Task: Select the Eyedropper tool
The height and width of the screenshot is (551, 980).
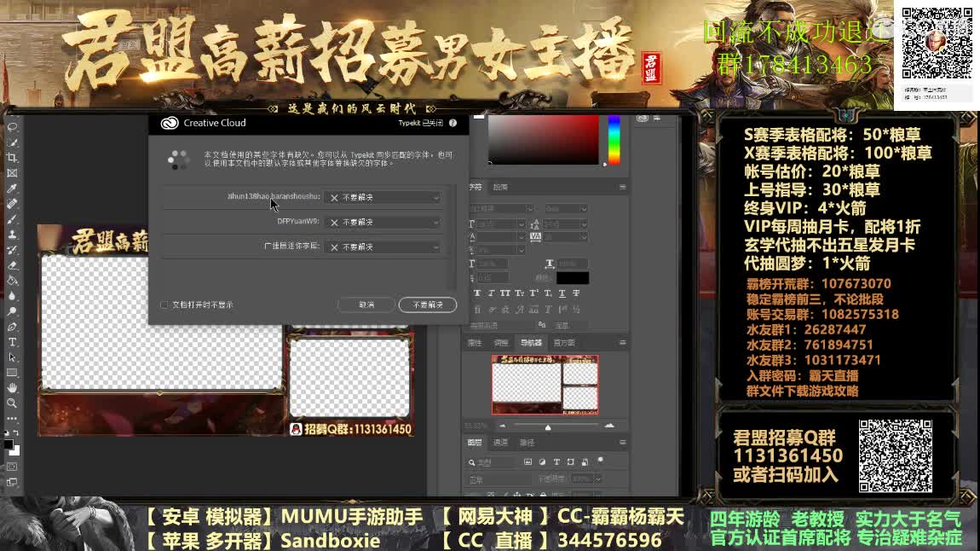Action: tap(13, 188)
